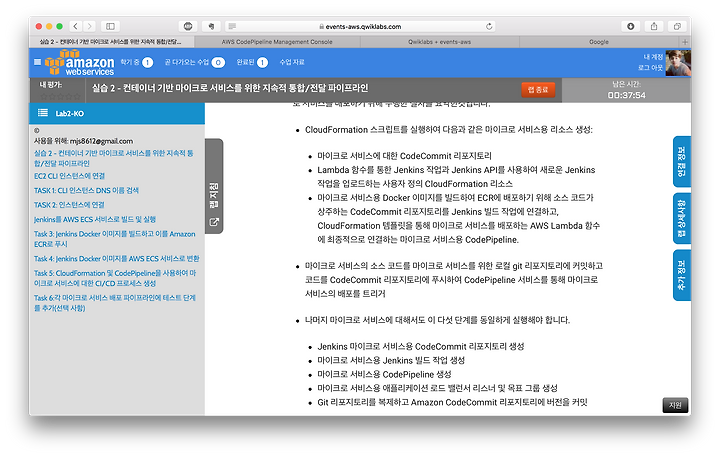Open TASK 2: 인스턴스에 연결

click(69, 205)
